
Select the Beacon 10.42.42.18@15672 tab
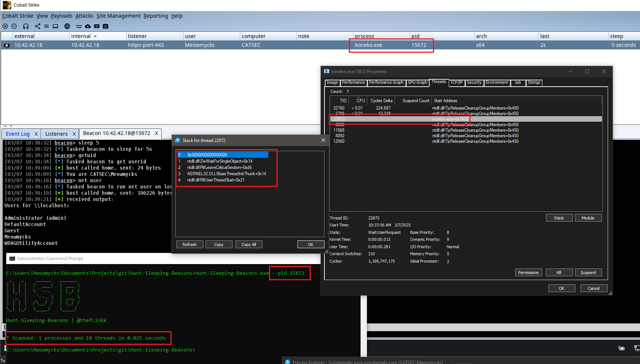117,133
